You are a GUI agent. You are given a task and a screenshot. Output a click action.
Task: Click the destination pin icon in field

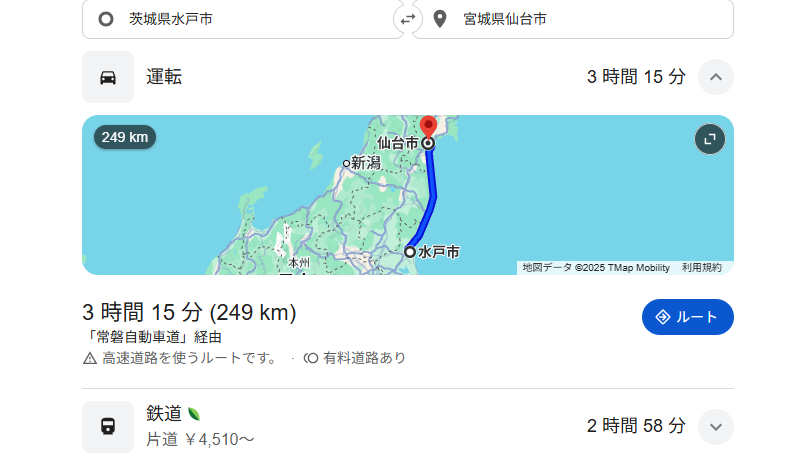pos(439,19)
